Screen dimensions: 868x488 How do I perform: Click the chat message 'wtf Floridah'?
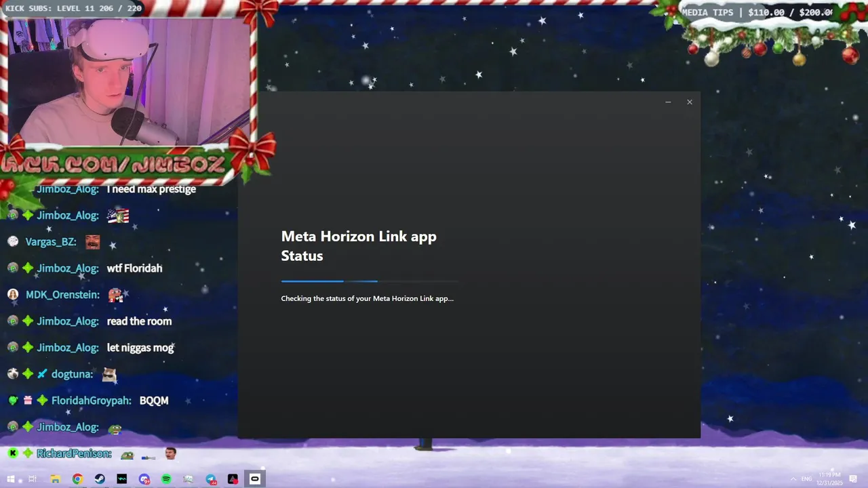134,268
